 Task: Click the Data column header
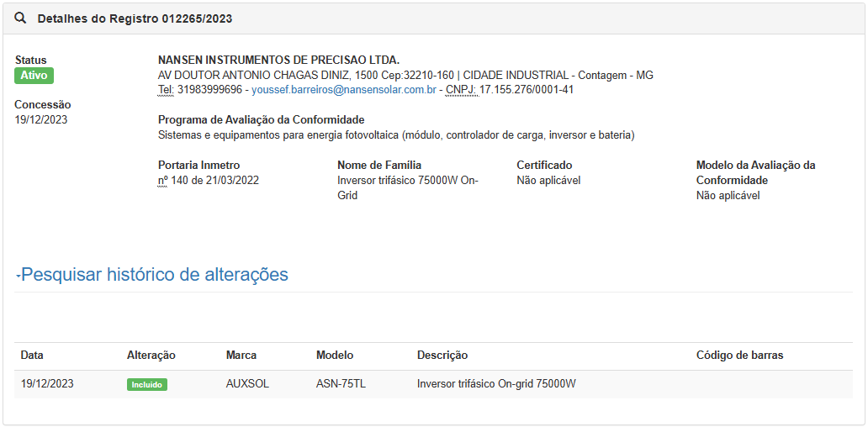click(32, 356)
